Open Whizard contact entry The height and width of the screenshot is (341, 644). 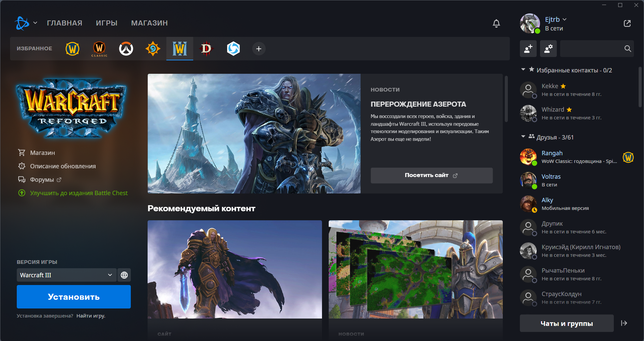click(577, 114)
